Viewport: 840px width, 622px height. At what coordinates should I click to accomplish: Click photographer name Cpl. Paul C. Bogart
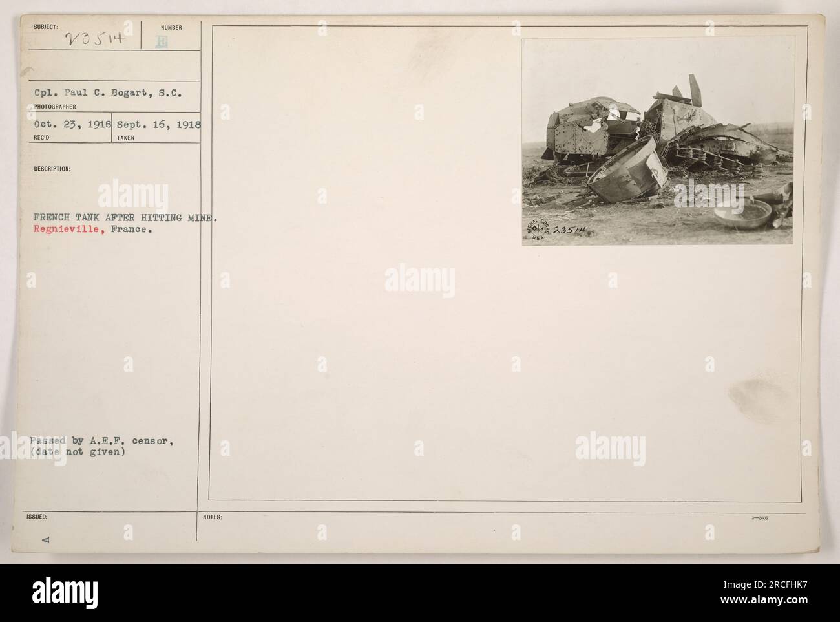click(109, 92)
